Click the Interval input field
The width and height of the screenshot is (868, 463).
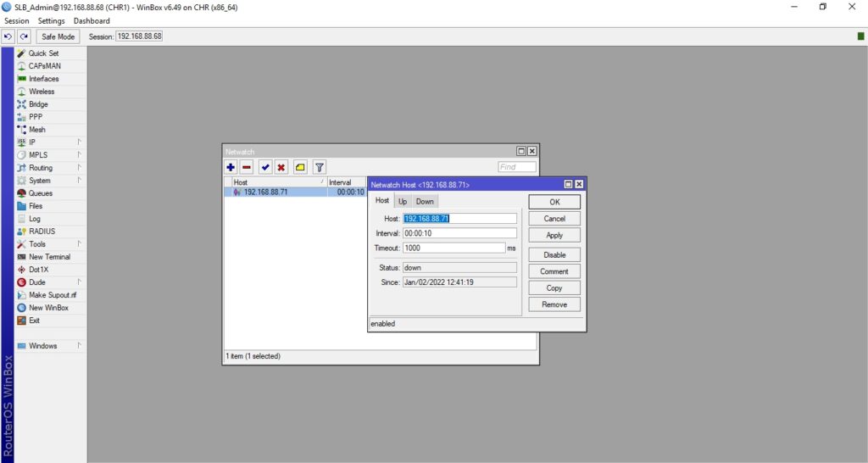(459, 233)
